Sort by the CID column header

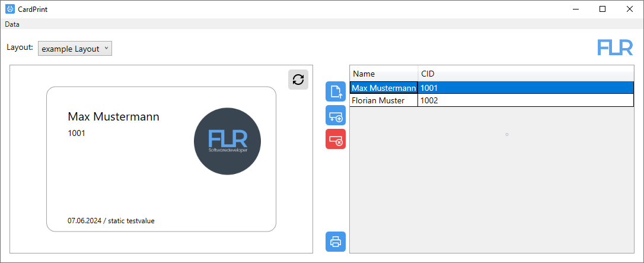[x=526, y=74]
